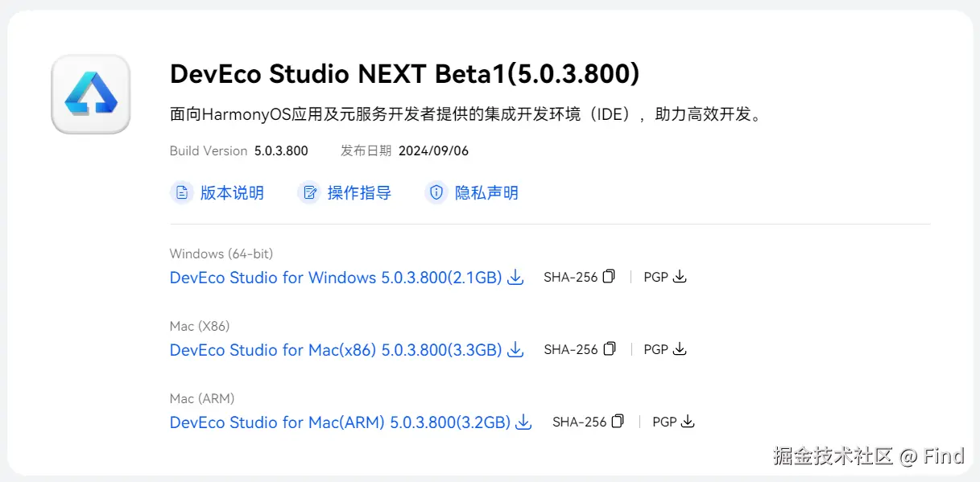Click PGP label in Mac(ARM) row

pyautogui.click(x=665, y=422)
